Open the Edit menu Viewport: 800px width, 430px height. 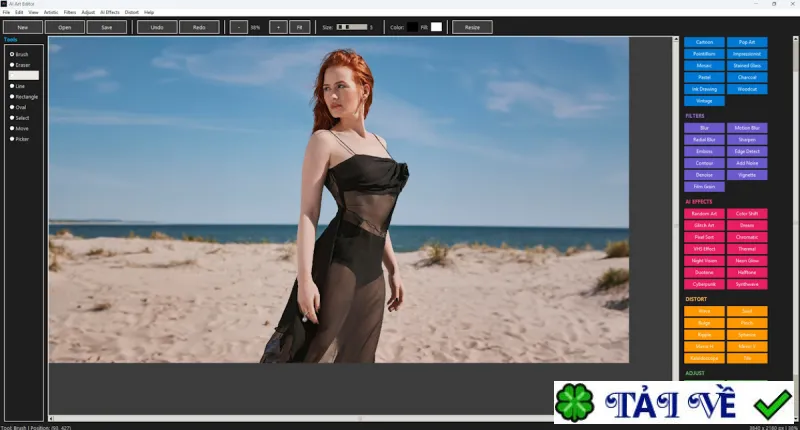[x=19, y=12]
